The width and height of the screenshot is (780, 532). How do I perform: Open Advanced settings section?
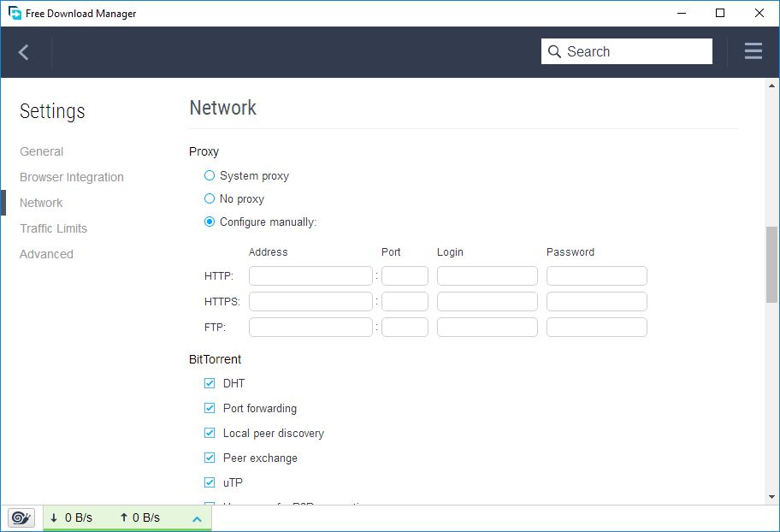coord(46,254)
